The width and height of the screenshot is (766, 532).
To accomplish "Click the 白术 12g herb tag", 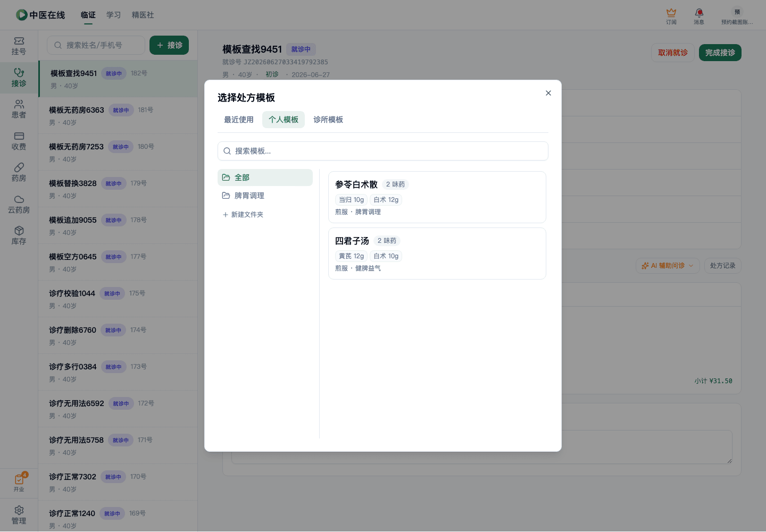I will pos(386,200).
